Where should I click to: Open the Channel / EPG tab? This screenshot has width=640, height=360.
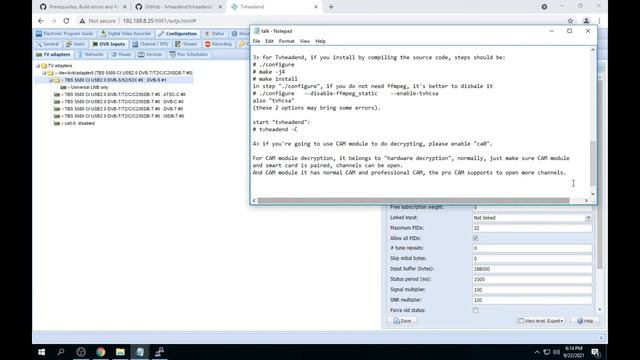[150, 44]
